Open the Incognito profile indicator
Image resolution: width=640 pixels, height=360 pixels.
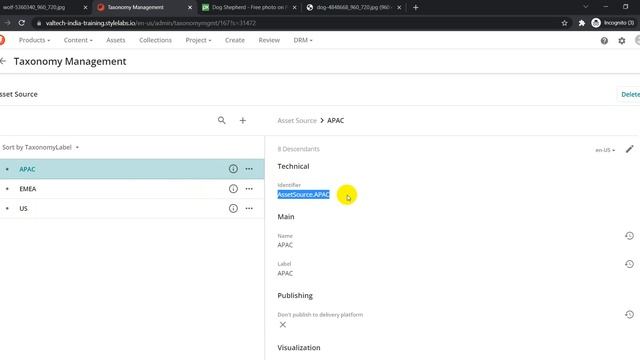point(613,23)
